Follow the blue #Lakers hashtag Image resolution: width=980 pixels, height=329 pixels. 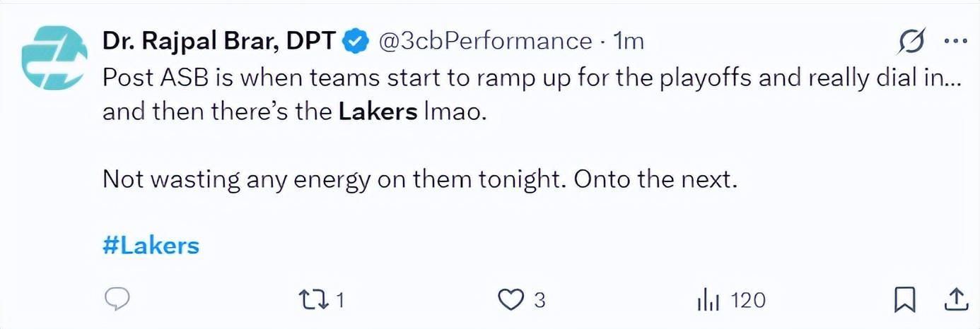[x=151, y=245]
